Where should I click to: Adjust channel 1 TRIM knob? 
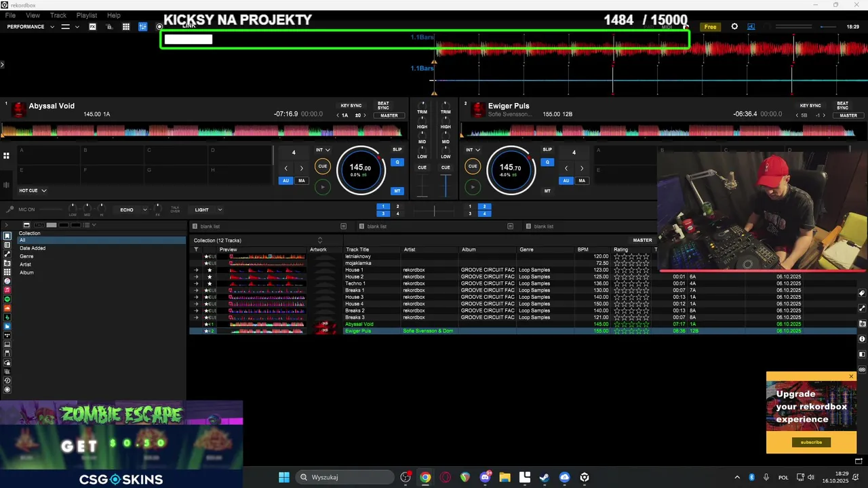pyautogui.click(x=422, y=104)
